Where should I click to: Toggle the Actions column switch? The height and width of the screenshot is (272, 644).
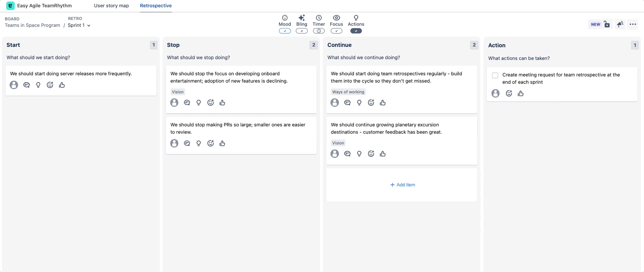pyautogui.click(x=356, y=31)
